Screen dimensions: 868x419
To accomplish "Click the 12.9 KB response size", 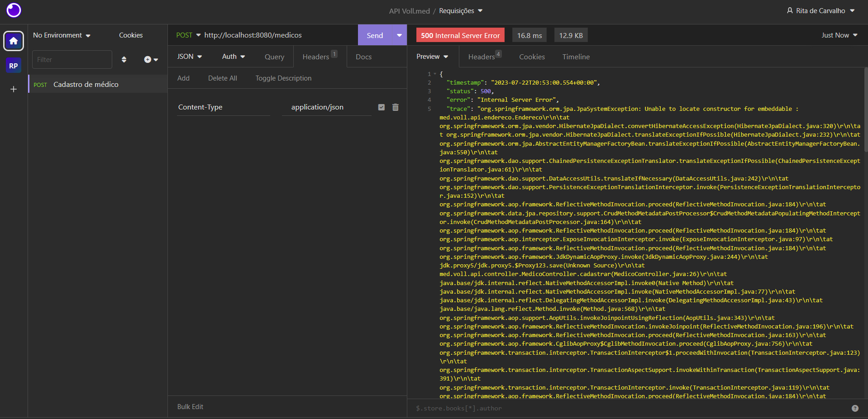I will pos(571,35).
